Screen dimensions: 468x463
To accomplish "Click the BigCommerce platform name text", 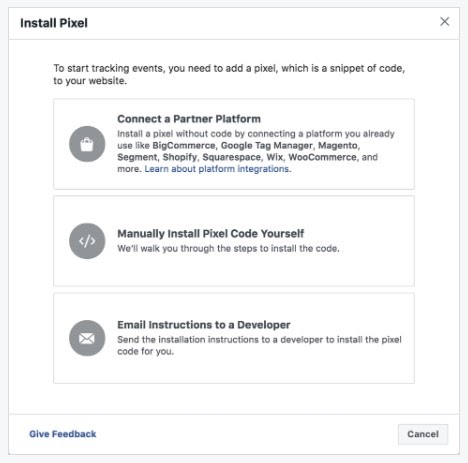I will [x=184, y=146].
